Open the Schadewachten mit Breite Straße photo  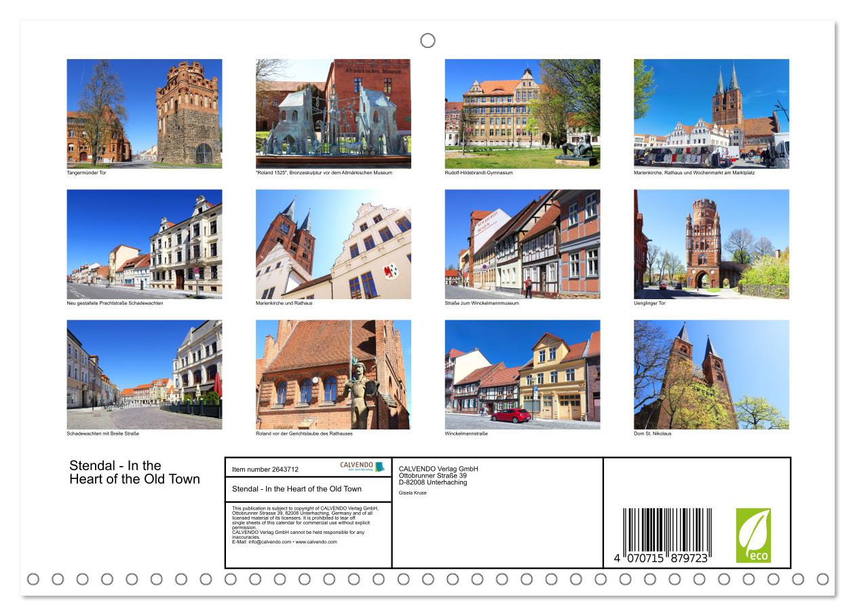coord(145,374)
